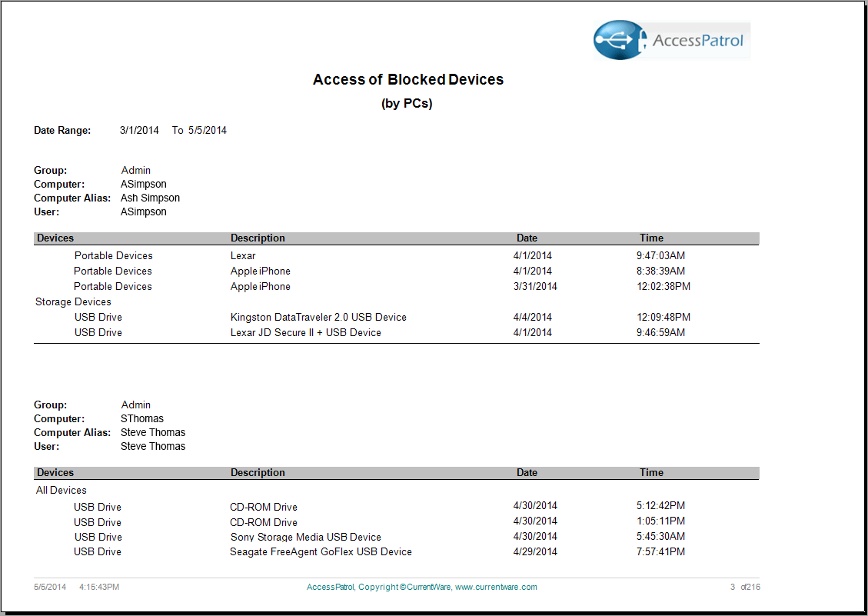Click computer name ASimpson next to 'Computer:'
The height and width of the screenshot is (616, 868).
pos(143,185)
